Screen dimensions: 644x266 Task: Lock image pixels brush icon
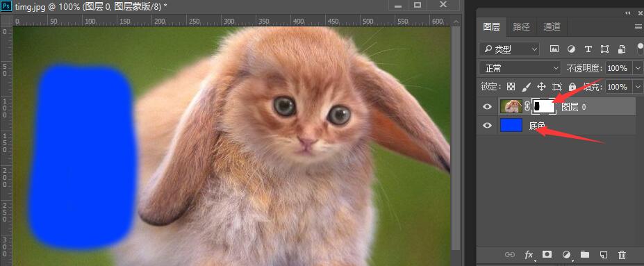point(526,87)
